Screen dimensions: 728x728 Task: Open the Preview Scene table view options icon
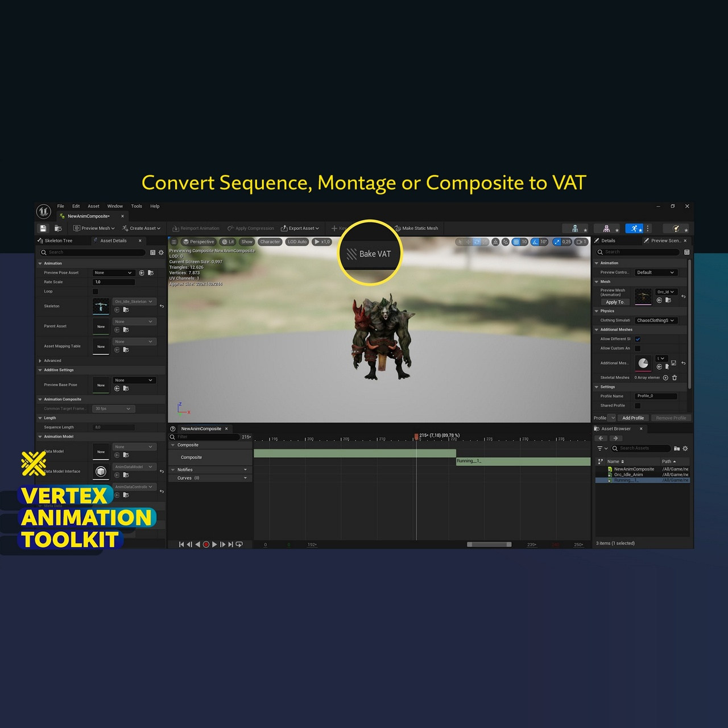pyautogui.click(x=686, y=252)
